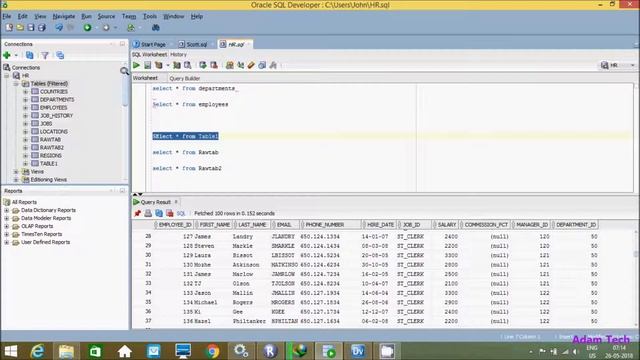The image size is (640, 360).
Task: Click the Rollback icon in worksheet toolbar
Action: (213, 65)
